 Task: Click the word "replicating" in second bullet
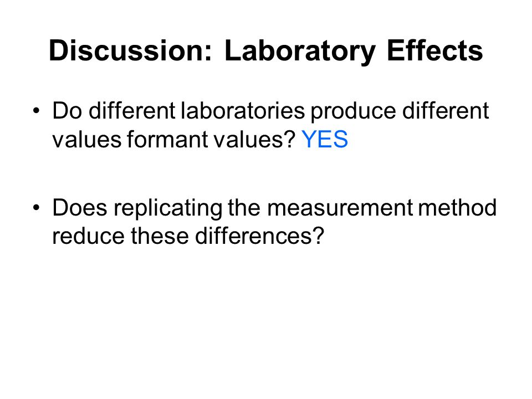168,209
